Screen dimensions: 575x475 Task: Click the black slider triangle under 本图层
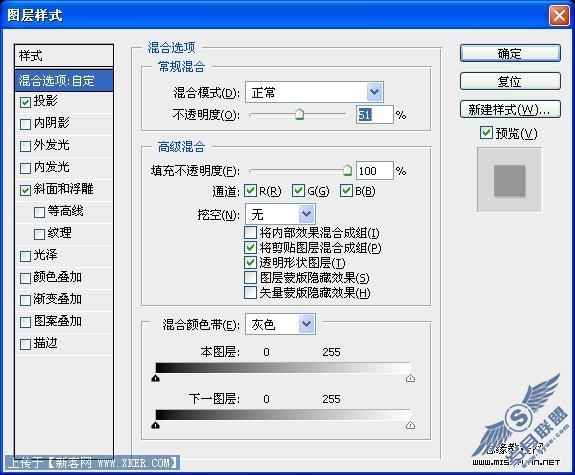pyautogui.click(x=155, y=378)
